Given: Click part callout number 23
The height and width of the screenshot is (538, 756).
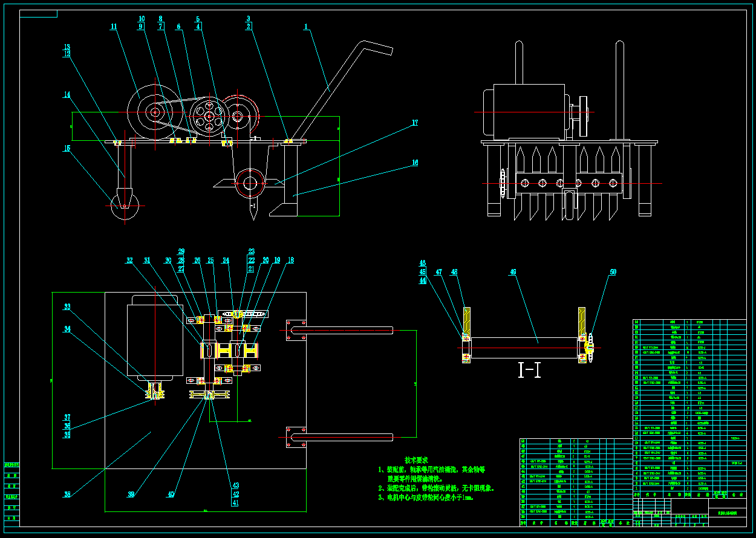Looking at the screenshot, I should (x=252, y=251).
